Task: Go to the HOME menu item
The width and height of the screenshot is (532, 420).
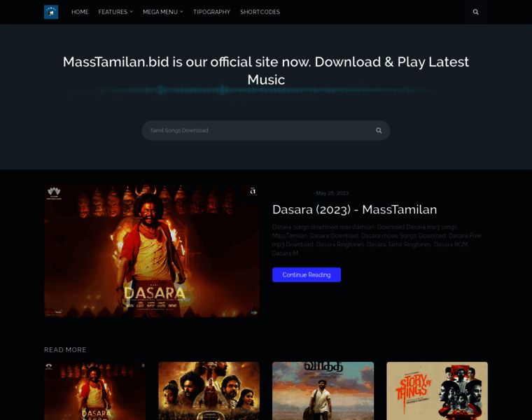Action: click(x=80, y=12)
